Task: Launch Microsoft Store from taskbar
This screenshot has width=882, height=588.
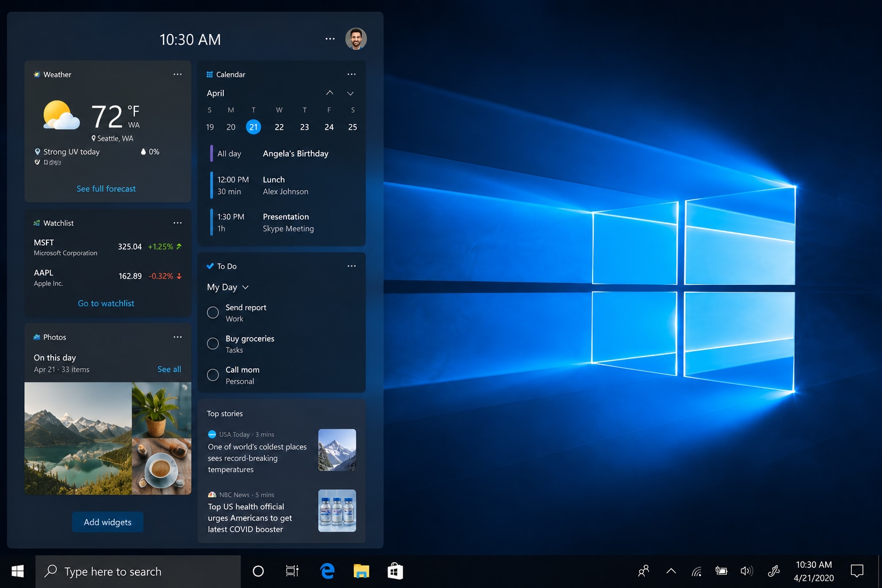Action: pos(395,571)
